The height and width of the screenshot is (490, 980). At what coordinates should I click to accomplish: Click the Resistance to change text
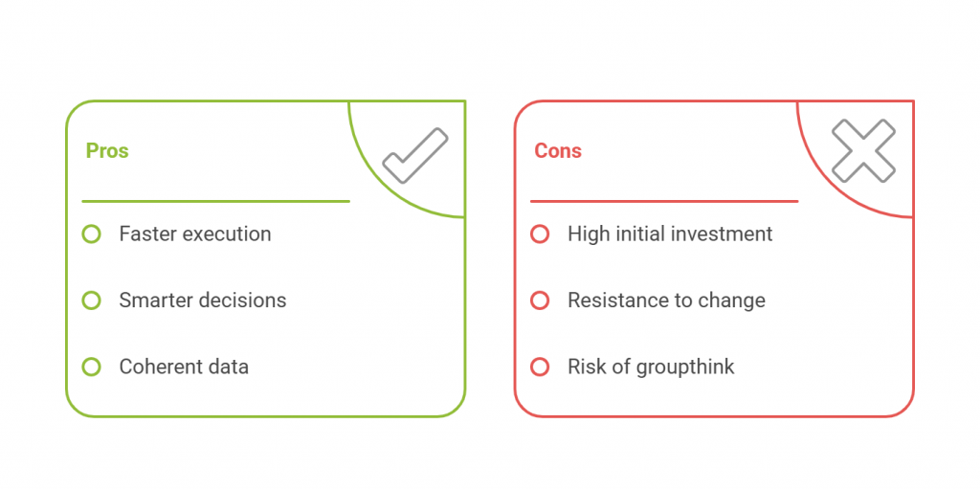point(666,301)
